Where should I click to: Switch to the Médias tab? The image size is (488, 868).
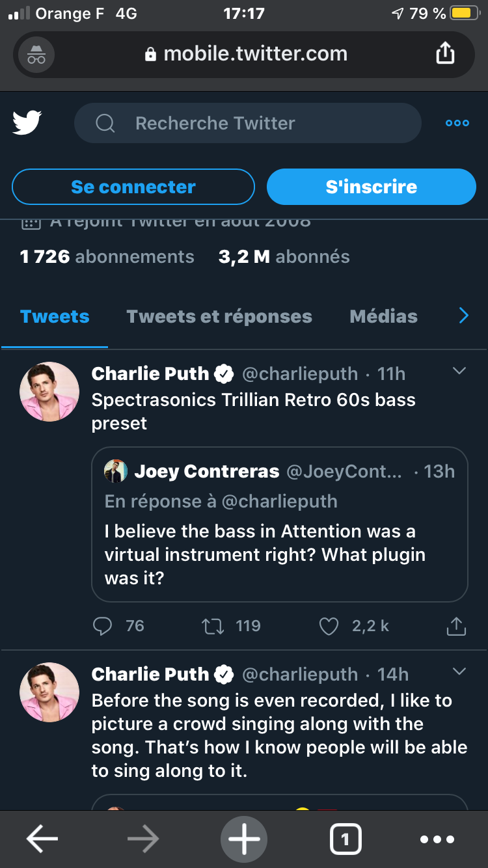coord(383,316)
